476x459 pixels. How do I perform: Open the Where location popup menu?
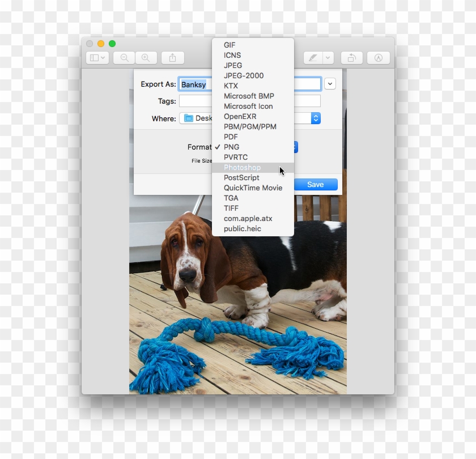pyautogui.click(x=315, y=118)
